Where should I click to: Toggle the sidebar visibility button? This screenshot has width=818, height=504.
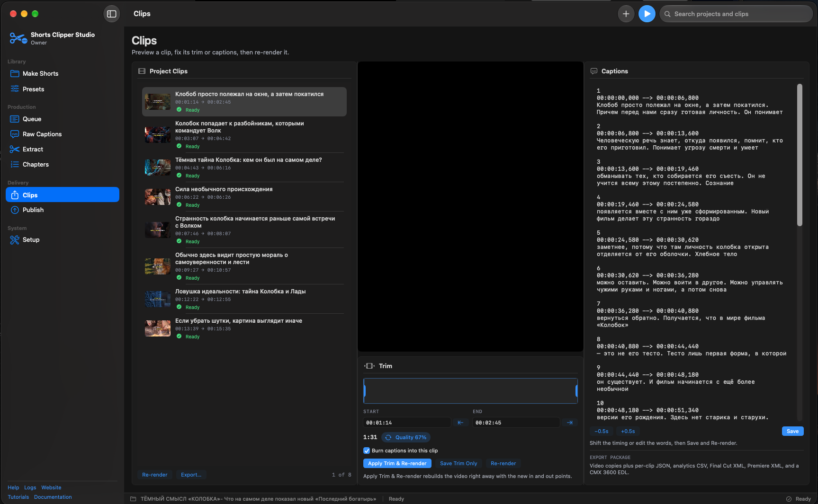coord(112,14)
